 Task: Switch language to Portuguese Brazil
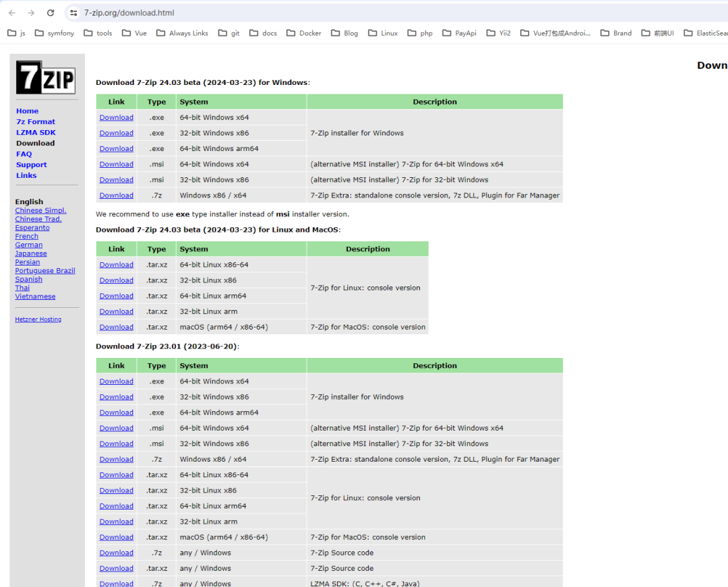pos(45,270)
